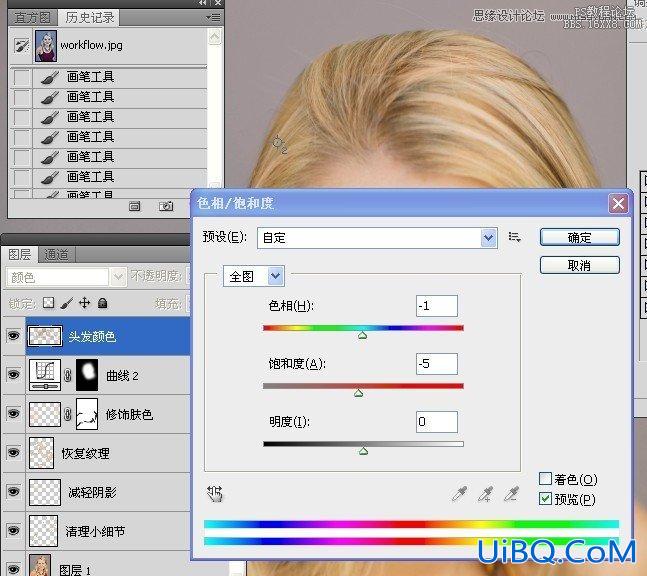
Task: Hide the 恢复纹理 layer
Action: click(x=14, y=453)
